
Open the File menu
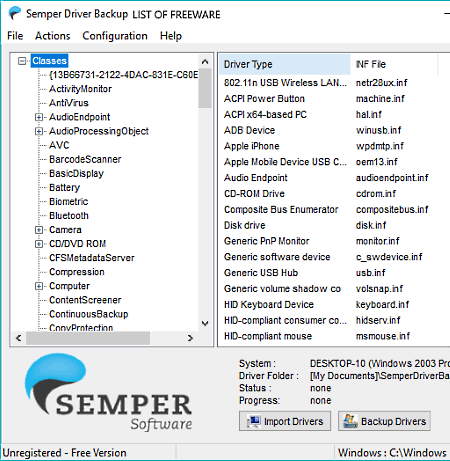(x=15, y=36)
